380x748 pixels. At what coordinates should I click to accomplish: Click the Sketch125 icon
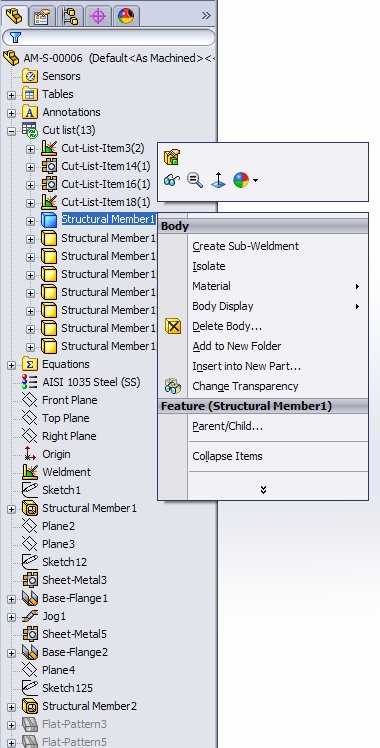tap(30, 688)
